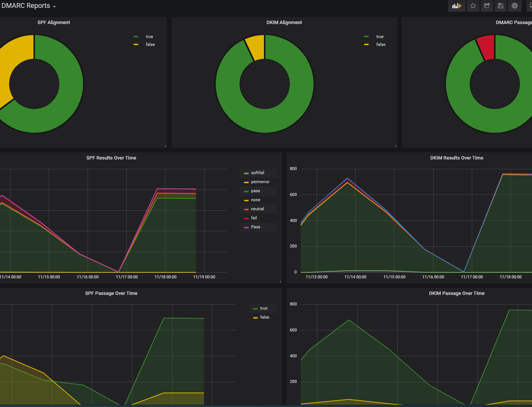This screenshot has width=532, height=407.
Task: Open DKIM Results Over Time title menu
Action: 456,158
